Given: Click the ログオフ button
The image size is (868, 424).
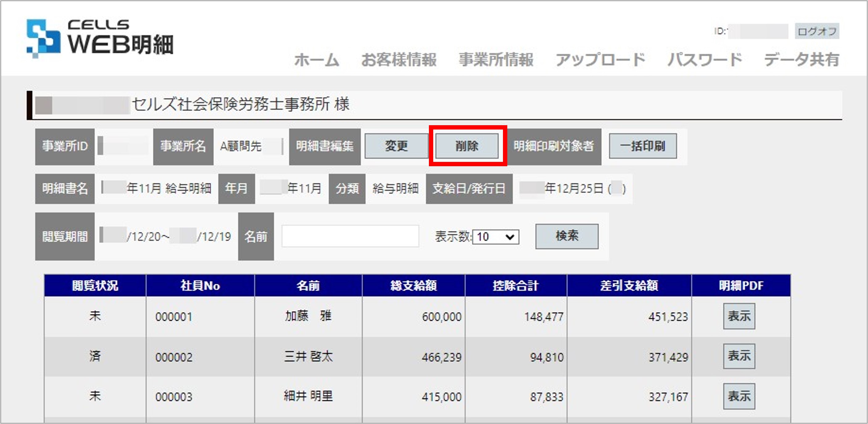Looking at the screenshot, I should pyautogui.click(x=817, y=31).
